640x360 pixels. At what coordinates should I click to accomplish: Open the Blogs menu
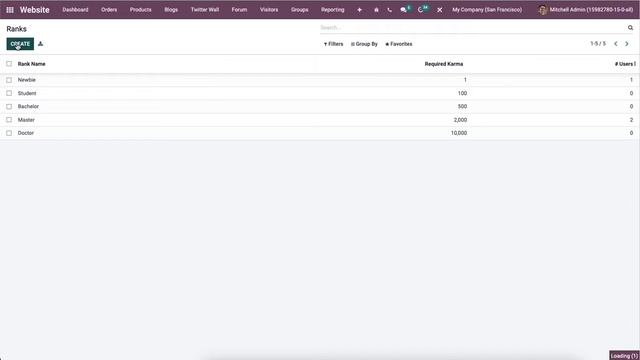coord(171,10)
